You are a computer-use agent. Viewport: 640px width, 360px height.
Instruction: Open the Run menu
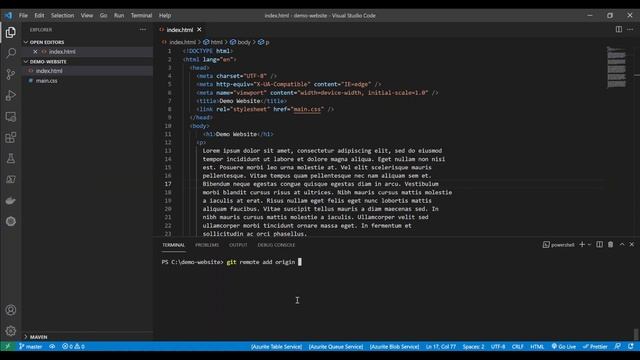[119, 16]
